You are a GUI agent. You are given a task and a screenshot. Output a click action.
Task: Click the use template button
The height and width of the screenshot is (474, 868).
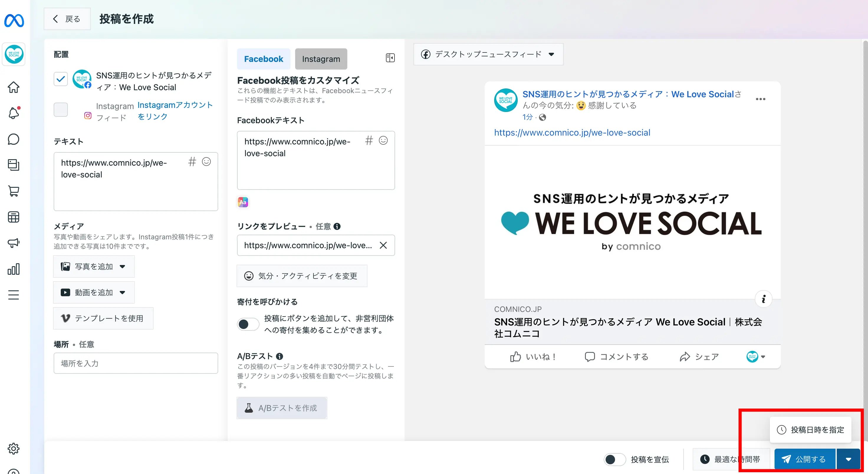click(x=103, y=318)
